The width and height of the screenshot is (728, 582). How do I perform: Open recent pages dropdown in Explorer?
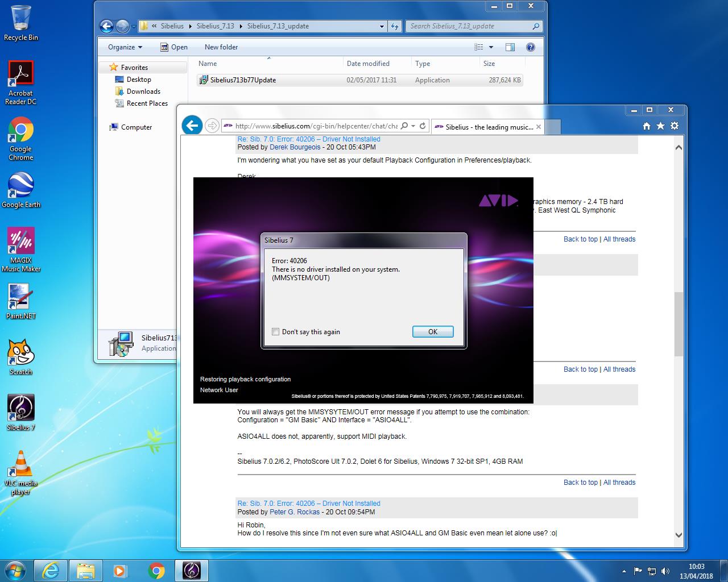(x=134, y=26)
